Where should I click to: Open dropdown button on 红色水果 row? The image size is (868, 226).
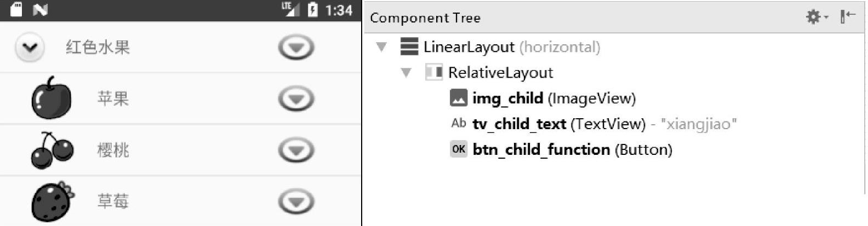[x=296, y=48]
